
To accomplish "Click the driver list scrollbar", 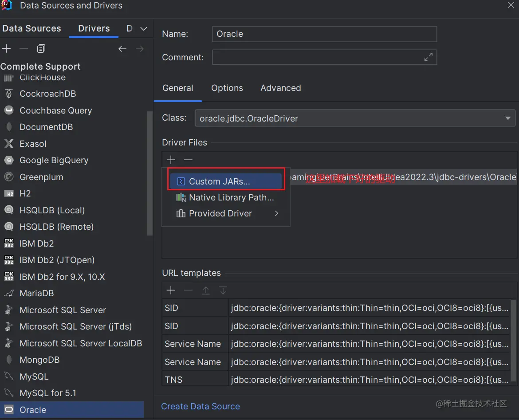I will click(x=149, y=174).
